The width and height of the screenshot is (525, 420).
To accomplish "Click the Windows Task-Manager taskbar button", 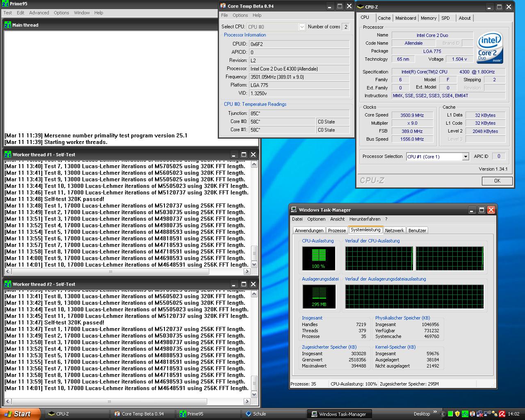I will [x=339, y=414].
